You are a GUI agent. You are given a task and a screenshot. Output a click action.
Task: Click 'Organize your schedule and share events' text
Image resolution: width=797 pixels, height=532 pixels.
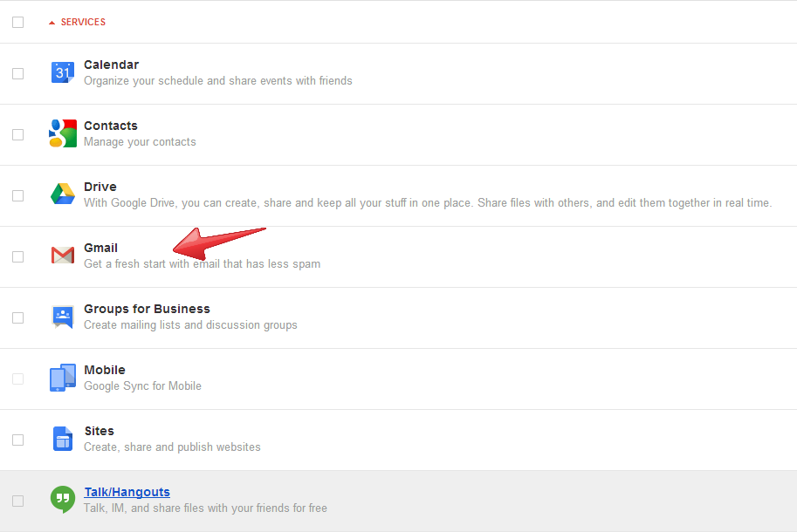pos(218,81)
